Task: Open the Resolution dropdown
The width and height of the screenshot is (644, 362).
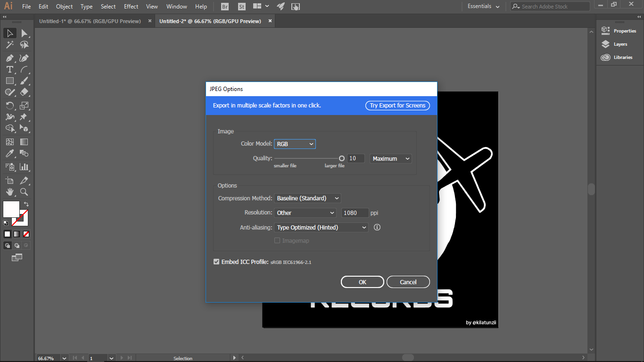Action: coord(305,213)
